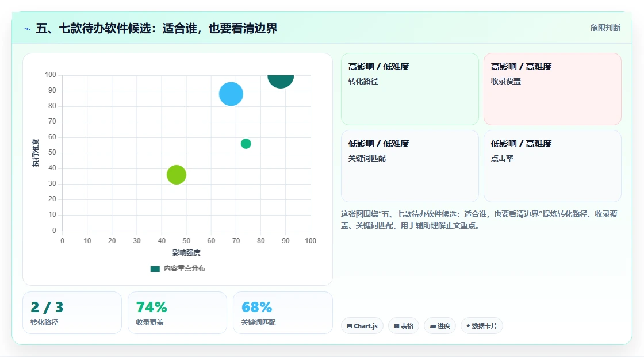The height and width of the screenshot is (357, 644).
Task: Click the 表格 tag label
Action: (407, 326)
